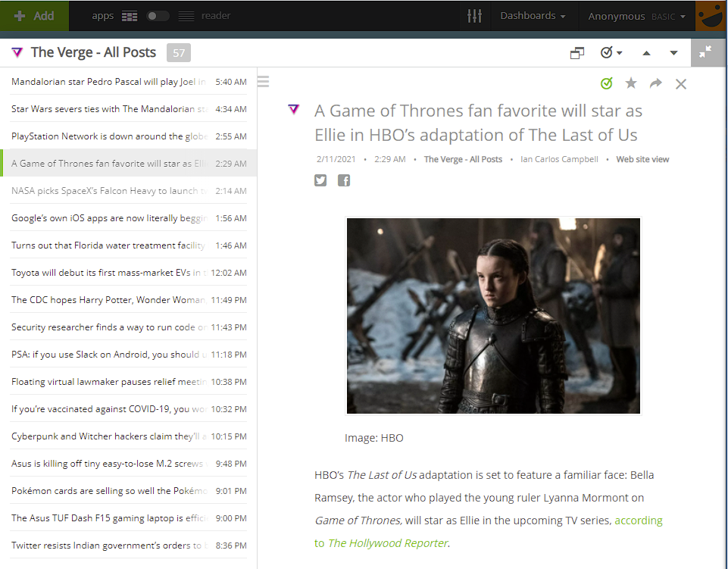Open Asus killing off M.2 screws article
This screenshot has width=728, height=569.
129,464
